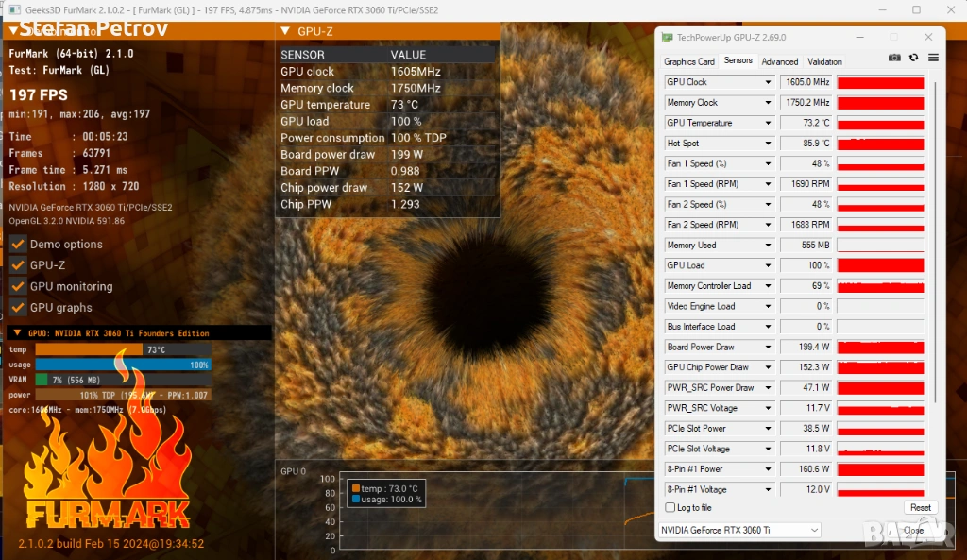
Task: Toggle the GPU-Z checkbox in FurMark
Action: click(x=17, y=265)
